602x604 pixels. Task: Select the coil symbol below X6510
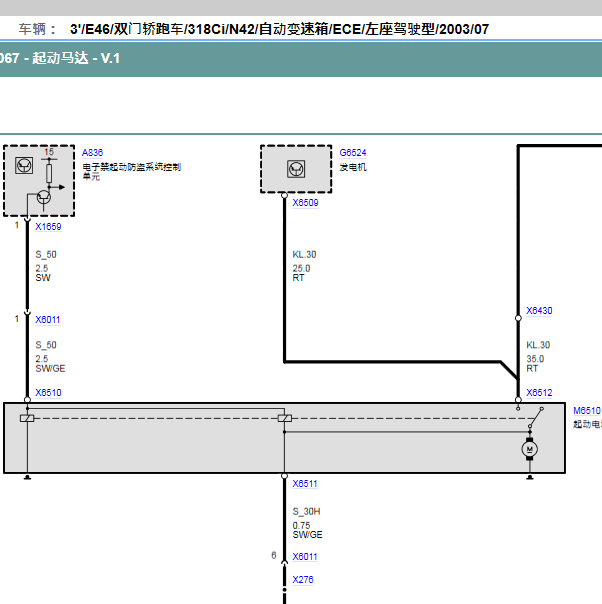[27, 418]
